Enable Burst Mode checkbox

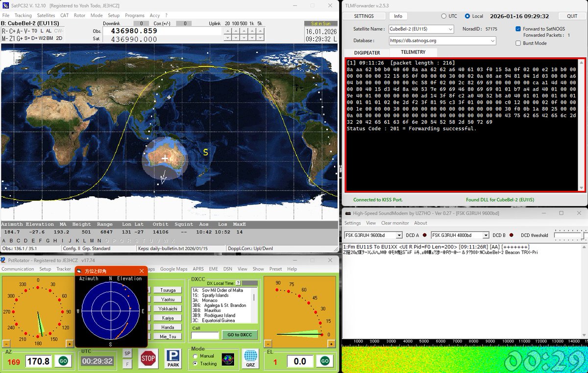pos(518,43)
